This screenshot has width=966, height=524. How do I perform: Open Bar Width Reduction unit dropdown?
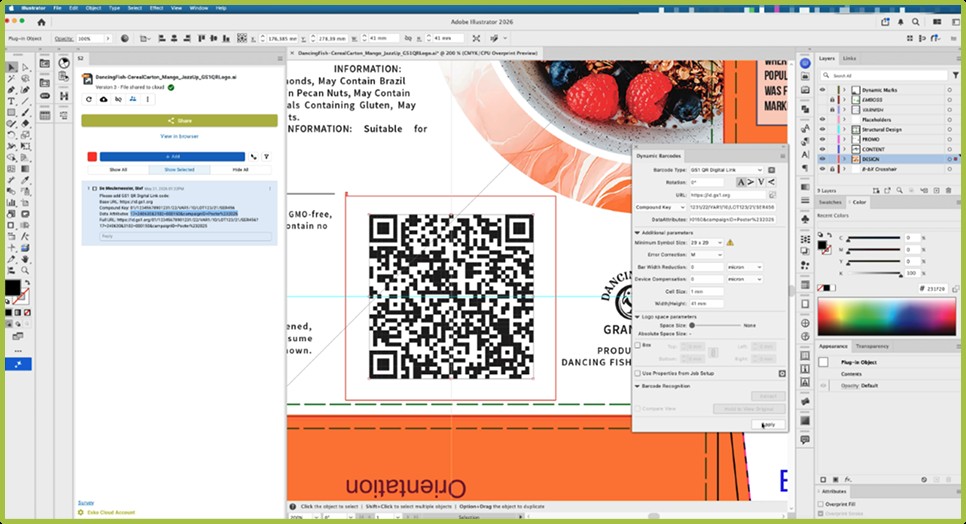point(745,267)
